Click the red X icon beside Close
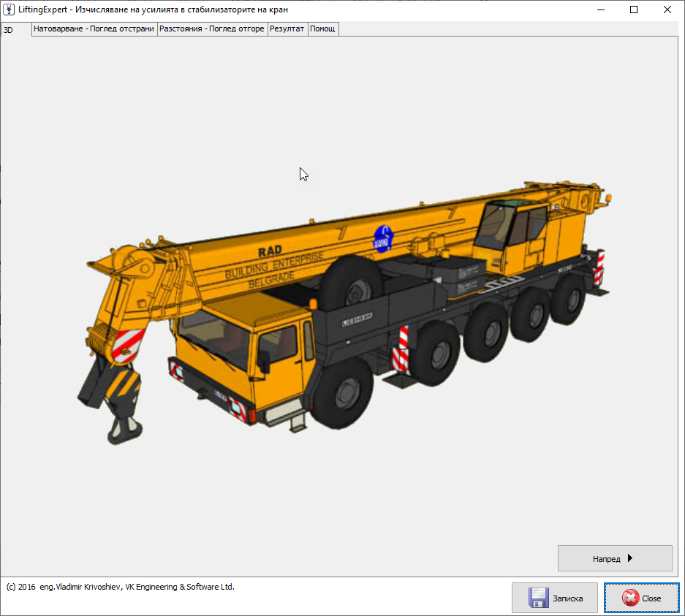Image resolution: width=685 pixels, height=616 pixels. tap(629, 598)
